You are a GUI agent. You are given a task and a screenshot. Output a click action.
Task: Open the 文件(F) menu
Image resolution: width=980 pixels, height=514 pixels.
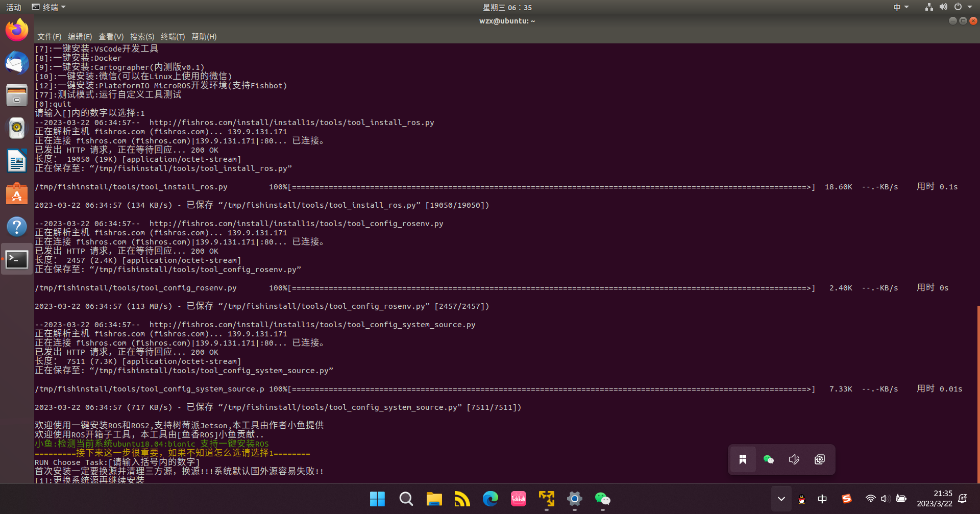click(x=49, y=37)
